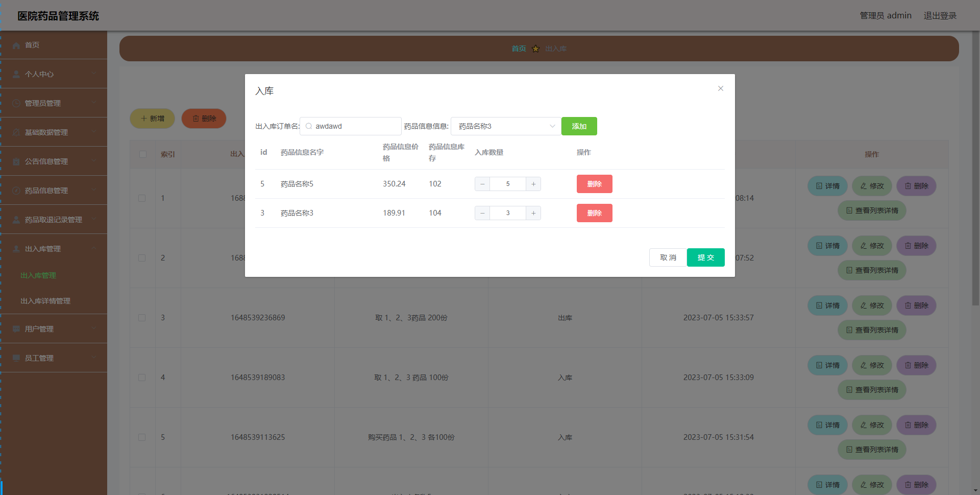Submit the form with 提交 button
The height and width of the screenshot is (495, 980).
(x=706, y=257)
